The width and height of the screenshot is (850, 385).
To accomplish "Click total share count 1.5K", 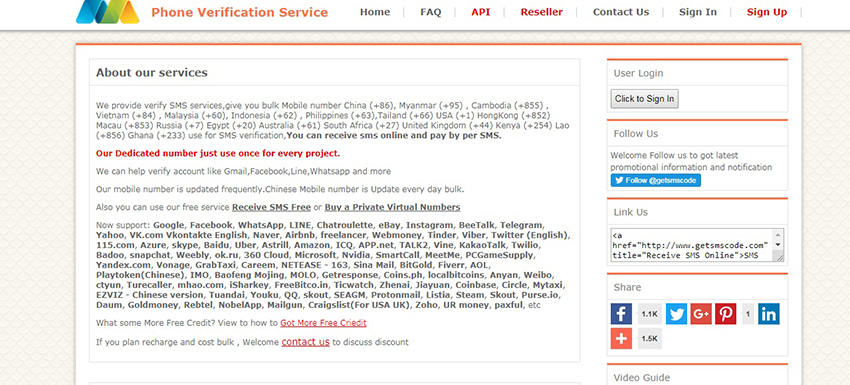I will pos(649,338).
